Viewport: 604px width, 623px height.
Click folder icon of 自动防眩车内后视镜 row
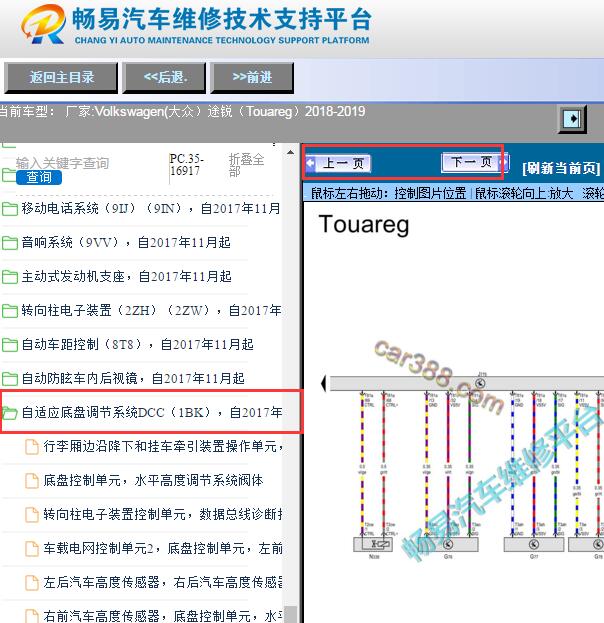point(10,379)
